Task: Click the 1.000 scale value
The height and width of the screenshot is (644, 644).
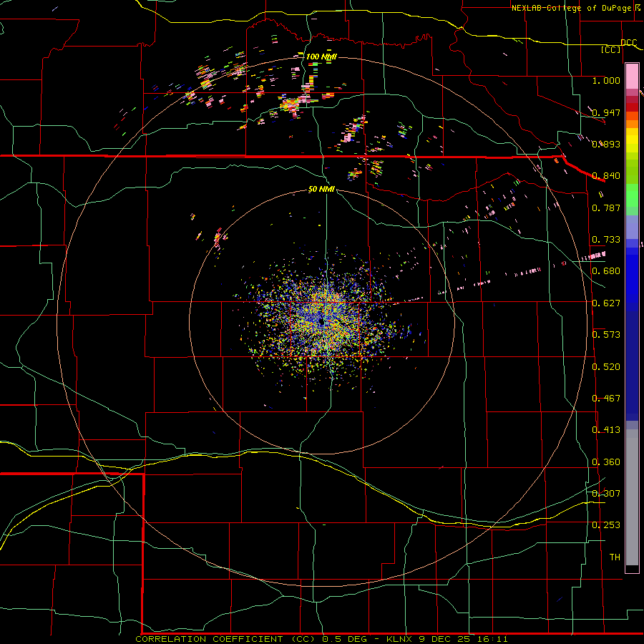Action: tap(606, 80)
